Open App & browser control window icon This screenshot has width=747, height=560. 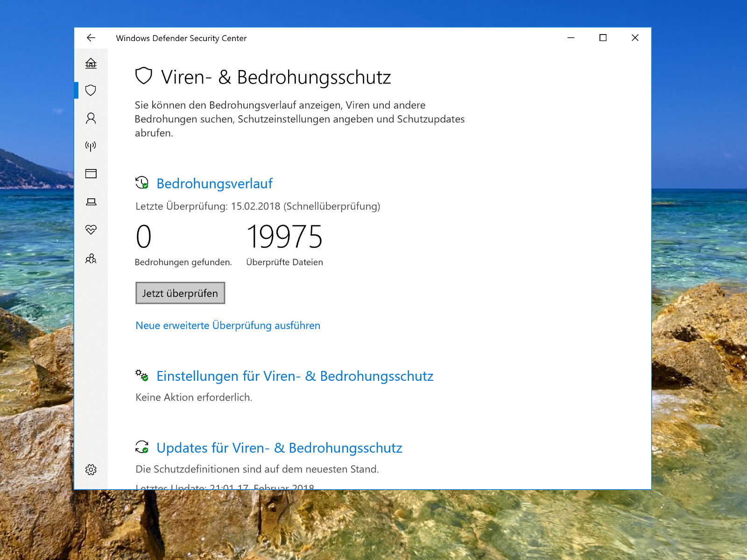tap(91, 174)
